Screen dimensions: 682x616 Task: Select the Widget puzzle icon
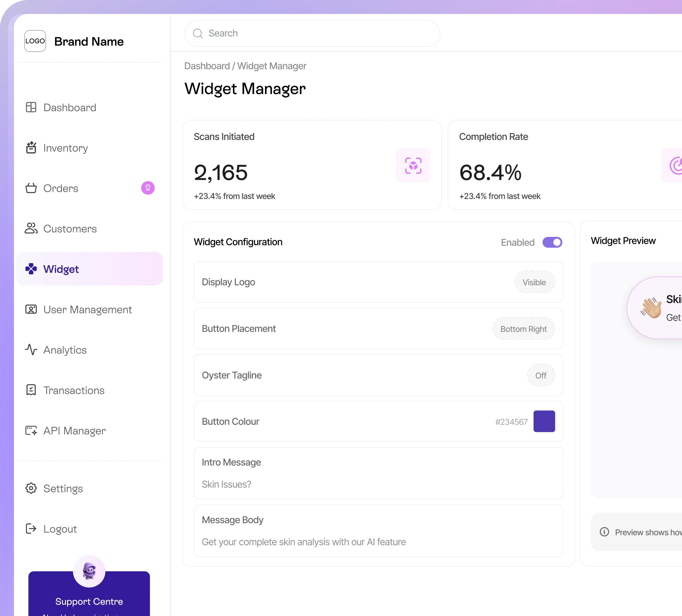(31, 269)
